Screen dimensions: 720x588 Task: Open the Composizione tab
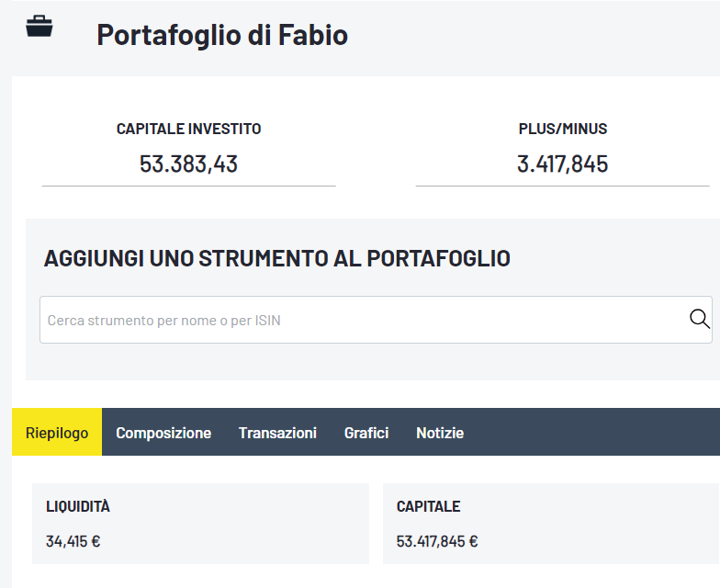163,433
